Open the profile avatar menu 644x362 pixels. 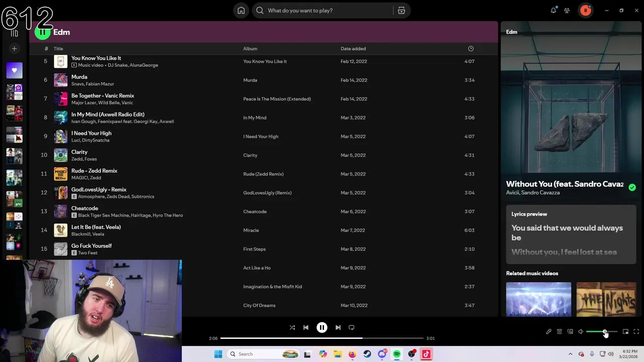(586, 11)
